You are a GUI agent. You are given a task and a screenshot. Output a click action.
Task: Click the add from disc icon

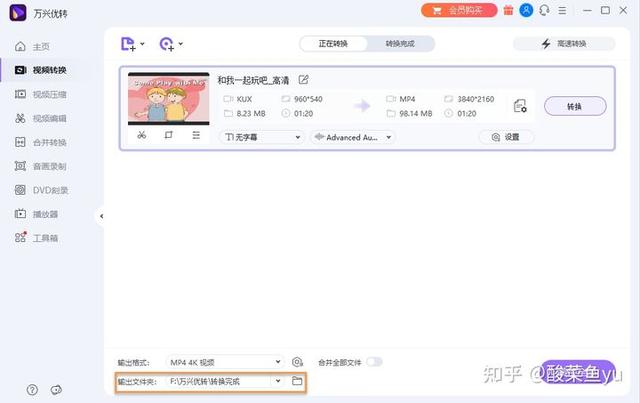(x=167, y=44)
